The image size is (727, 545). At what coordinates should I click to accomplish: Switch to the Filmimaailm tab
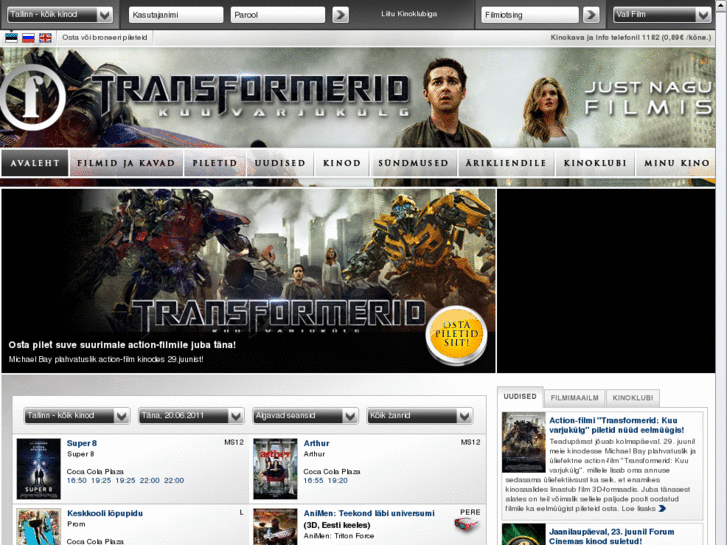coord(574,398)
